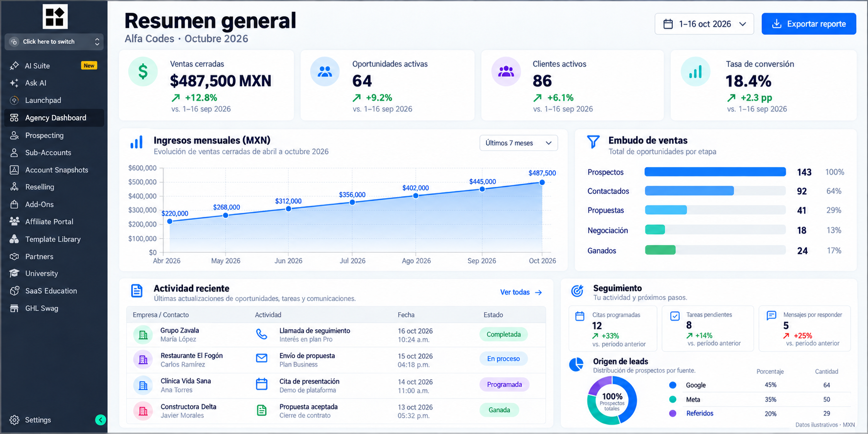868x434 pixels.
Task: Click the app logo in sidebar
Action: [55, 17]
